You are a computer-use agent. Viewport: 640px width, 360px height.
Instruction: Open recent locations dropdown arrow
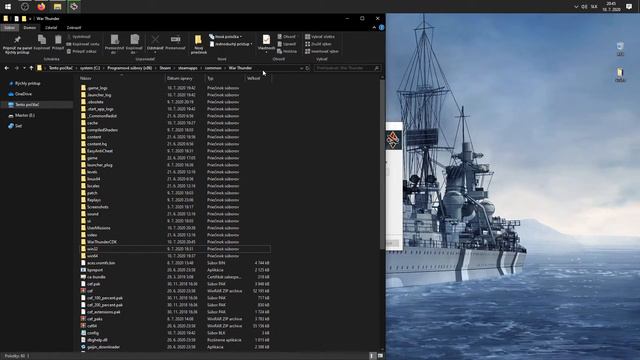[24, 68]
